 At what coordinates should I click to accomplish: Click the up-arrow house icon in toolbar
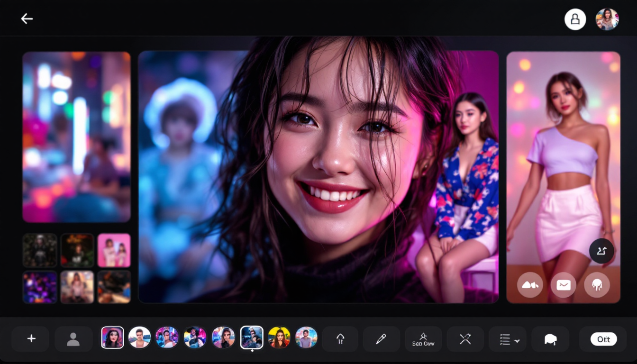tap(340, 339)
